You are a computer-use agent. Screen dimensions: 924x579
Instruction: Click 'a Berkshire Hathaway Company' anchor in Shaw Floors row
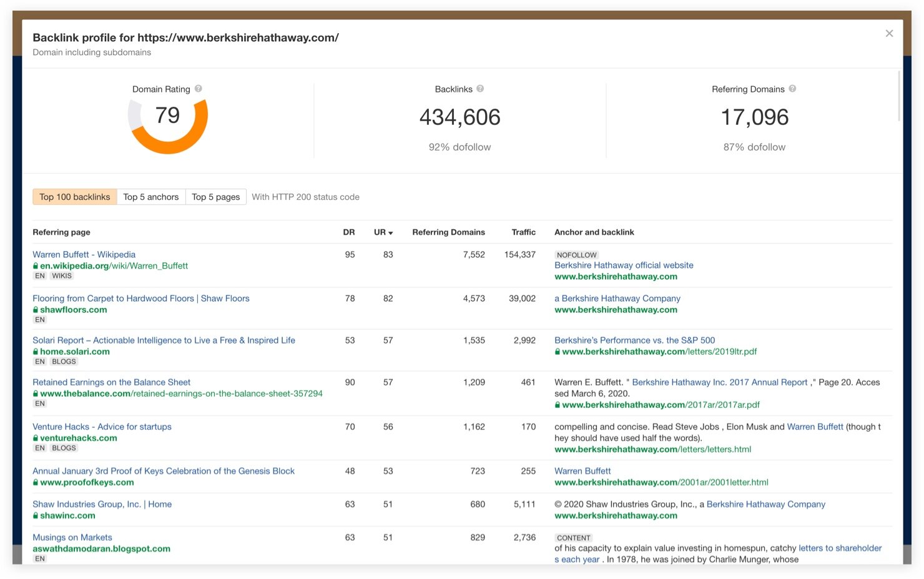tap(617, 299)
